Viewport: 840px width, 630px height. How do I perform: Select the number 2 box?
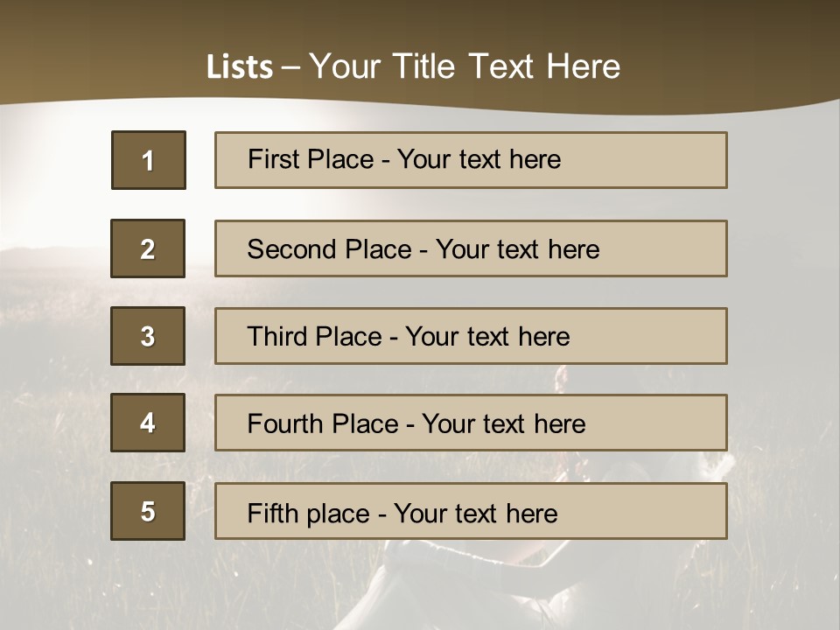click(148, 248)
